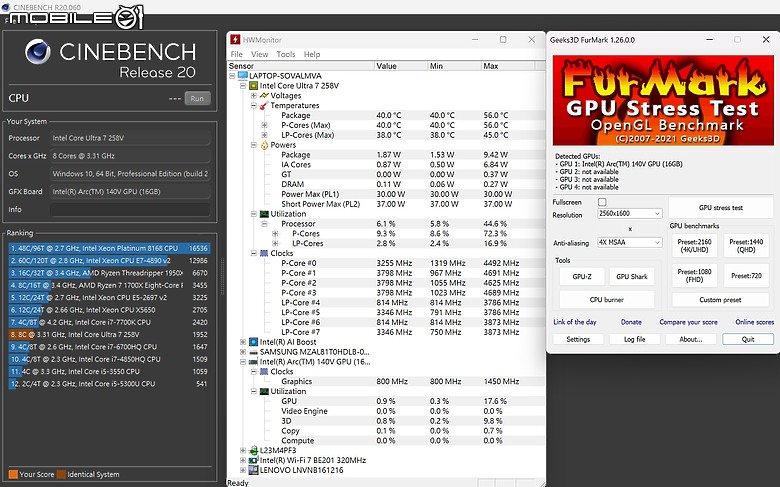Viewport: 780px width, 487px height.
Task: Run the Preset:2160 (4K/UHD) benchmark
Action: click(694, 246)
